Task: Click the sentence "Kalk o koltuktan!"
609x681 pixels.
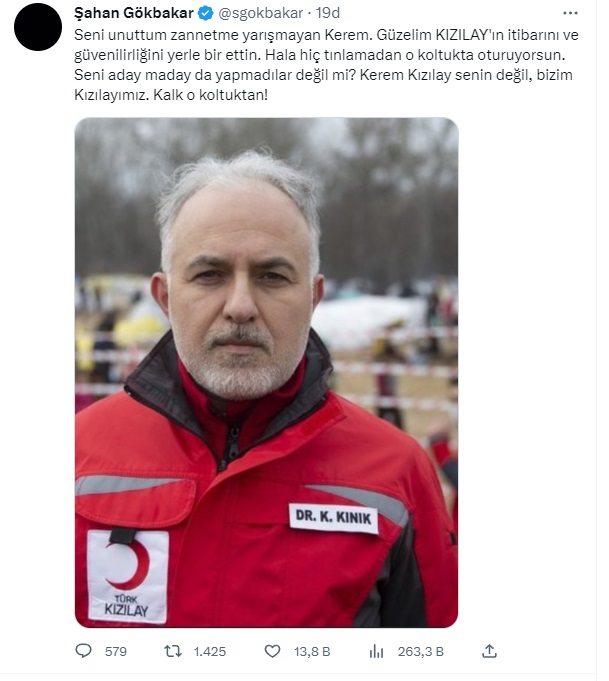Action: pos(210,95)
